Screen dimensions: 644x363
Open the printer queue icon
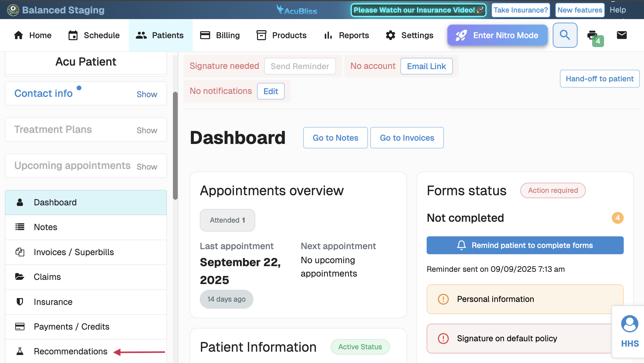coord(593,35)
